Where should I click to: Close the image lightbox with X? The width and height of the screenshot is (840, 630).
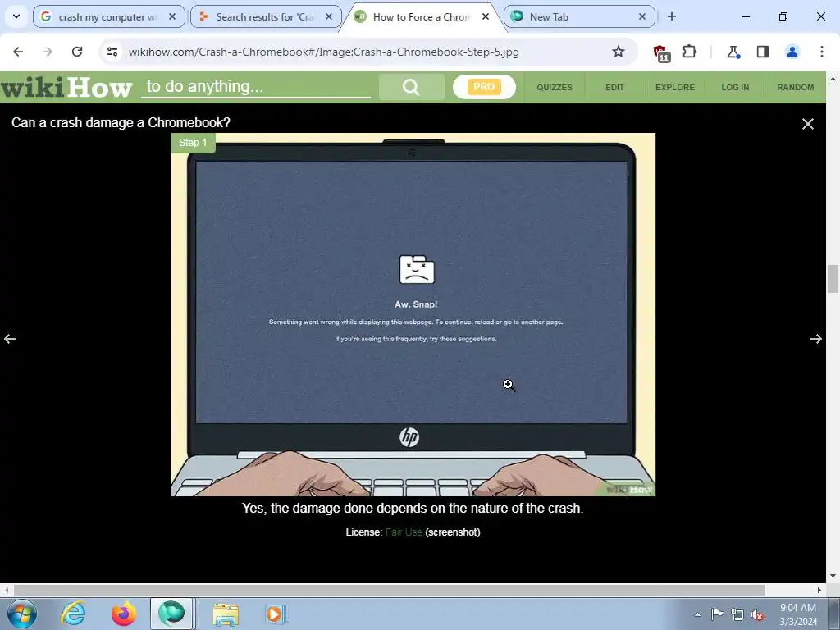point(808,124)
